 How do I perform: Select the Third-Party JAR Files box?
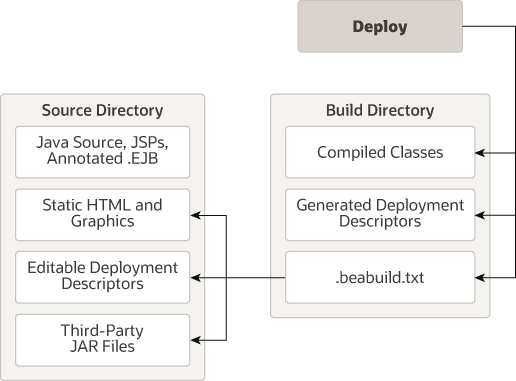tap(103, 340)
